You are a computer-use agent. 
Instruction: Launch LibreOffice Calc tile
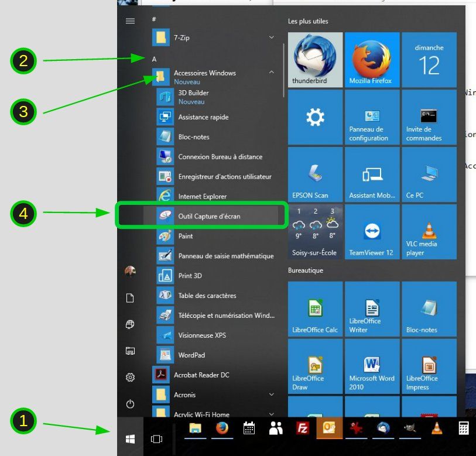(x=315, y=308)
